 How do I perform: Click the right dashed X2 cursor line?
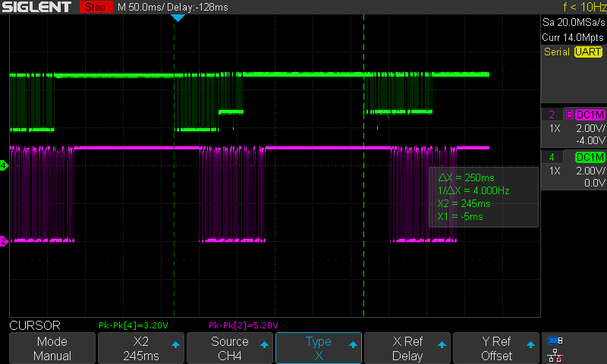[364, 227]
